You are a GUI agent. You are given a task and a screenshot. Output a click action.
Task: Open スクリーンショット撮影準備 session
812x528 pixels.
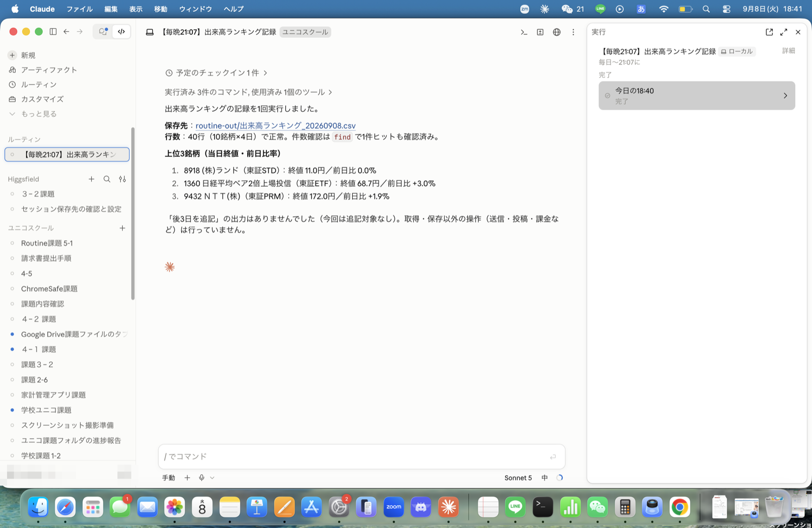point(67,425)
